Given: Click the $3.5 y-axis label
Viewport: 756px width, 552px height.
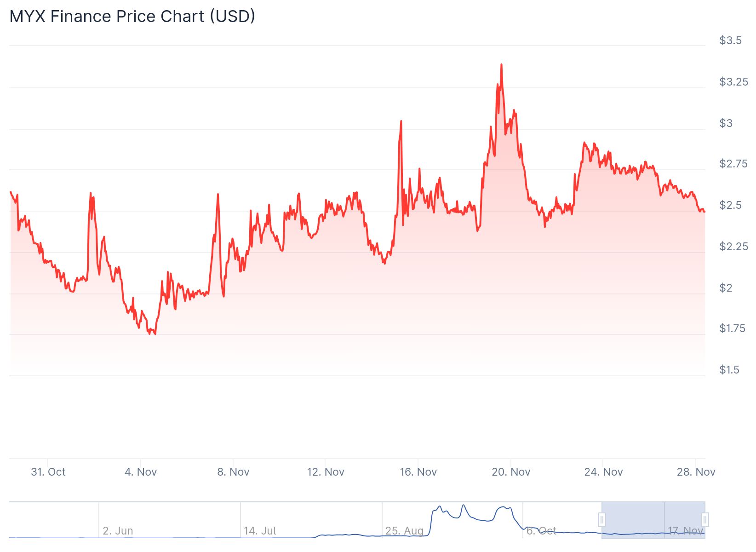Looking at the screenshot, I should pos(730,40).
